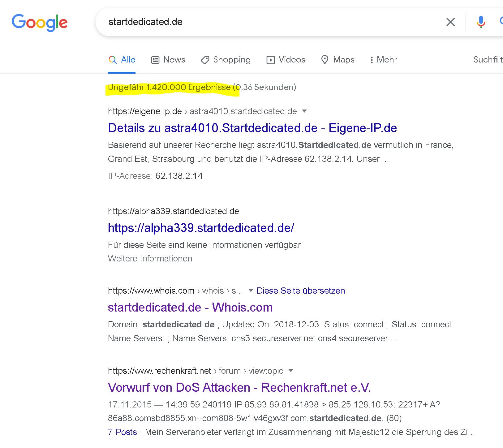
Task: Click the eigene-ip.de breadcrumb URL
Action: pos(202,111)
